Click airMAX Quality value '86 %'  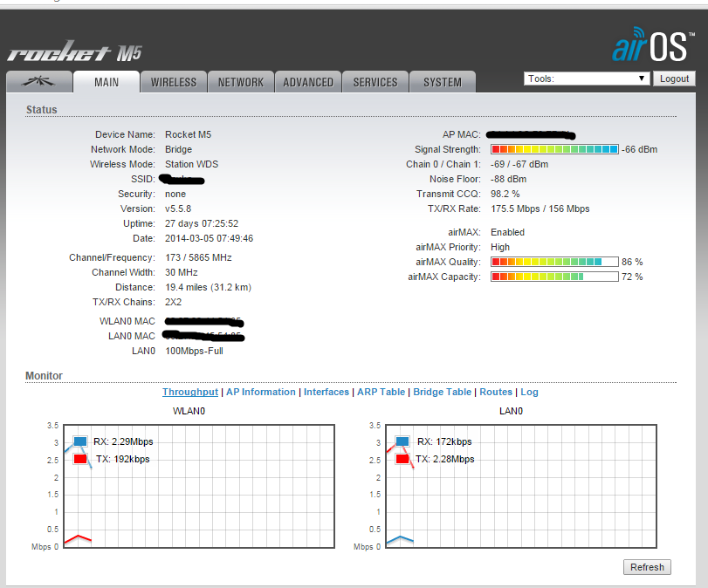click(632, 263)
